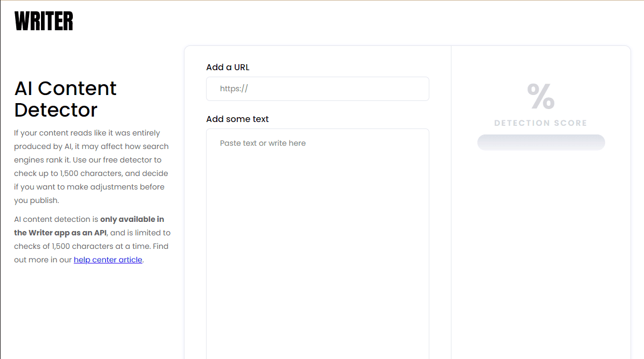This screenshot has height=359, width=644.
Task: Click the large percent symbol icon
Action: click(x=540, y=97)
